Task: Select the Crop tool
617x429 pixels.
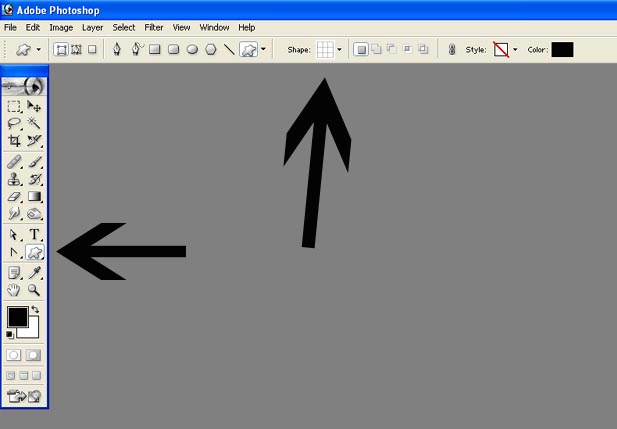Action: point(14,141)
